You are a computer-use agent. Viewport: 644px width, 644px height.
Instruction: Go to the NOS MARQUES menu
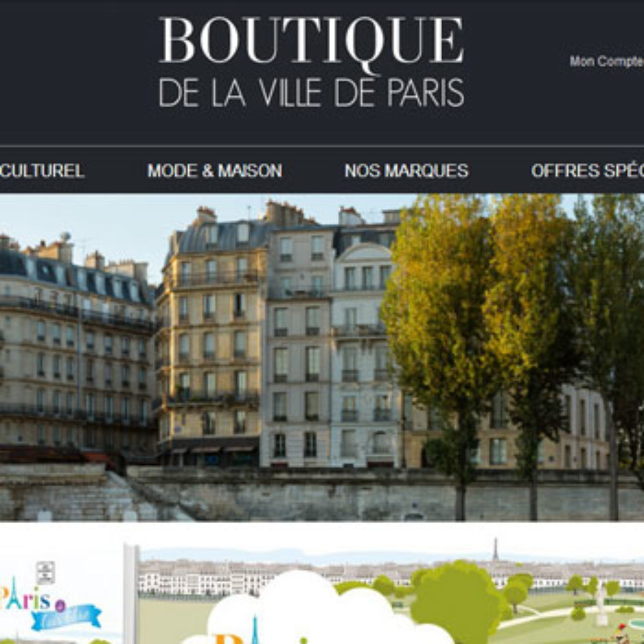[x=406, y=171]
